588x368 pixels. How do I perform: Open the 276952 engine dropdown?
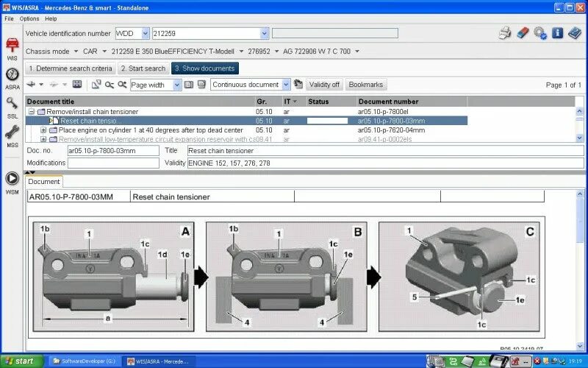pyautogui.click(x=277, y=51)
